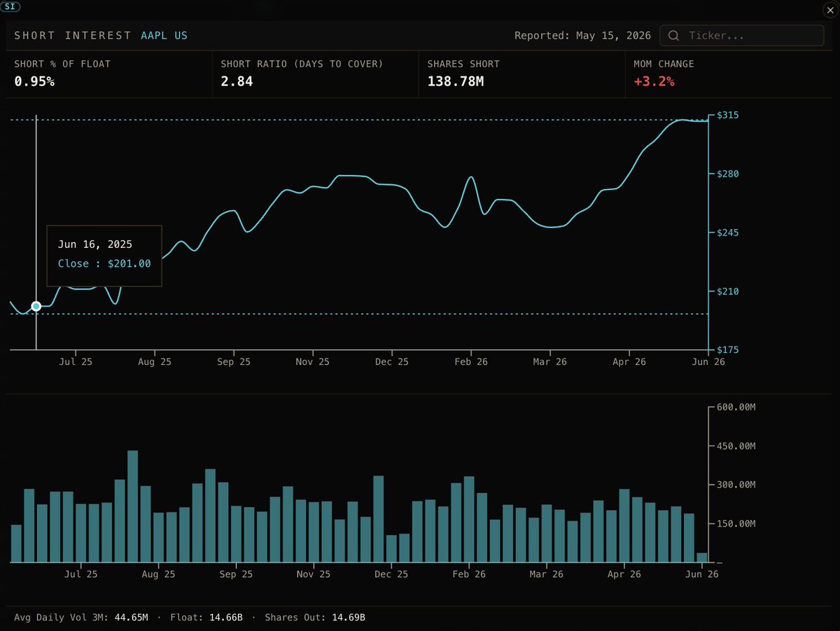Click the 300.00M volume axis label
840x631 pixels.
pos(736,485)
